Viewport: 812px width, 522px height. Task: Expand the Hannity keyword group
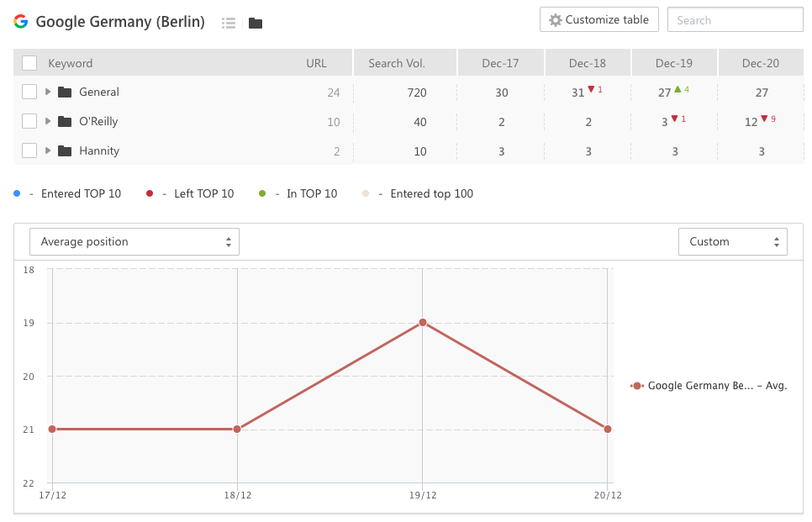(x=48, y=151)
